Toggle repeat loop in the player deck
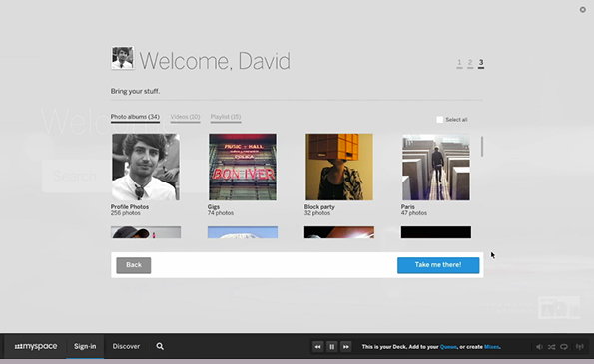The width and height of the screenshot is (594, 364). pos(564,347)
